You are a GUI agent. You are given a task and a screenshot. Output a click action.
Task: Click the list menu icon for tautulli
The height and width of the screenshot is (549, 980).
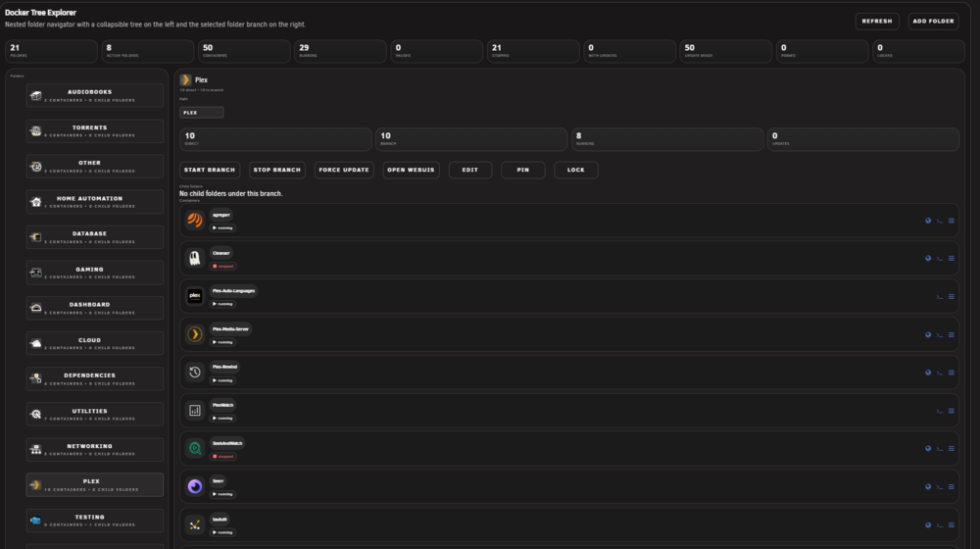952,524
